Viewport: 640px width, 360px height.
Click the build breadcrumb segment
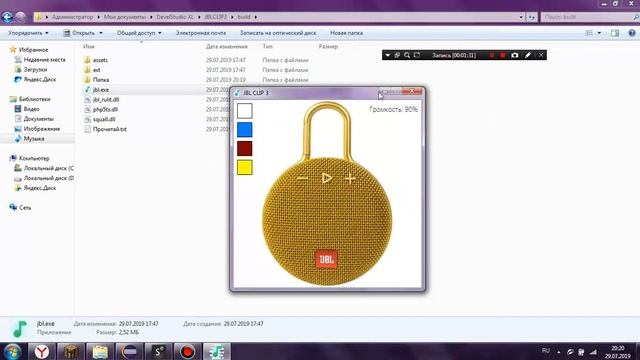(244, 17)
